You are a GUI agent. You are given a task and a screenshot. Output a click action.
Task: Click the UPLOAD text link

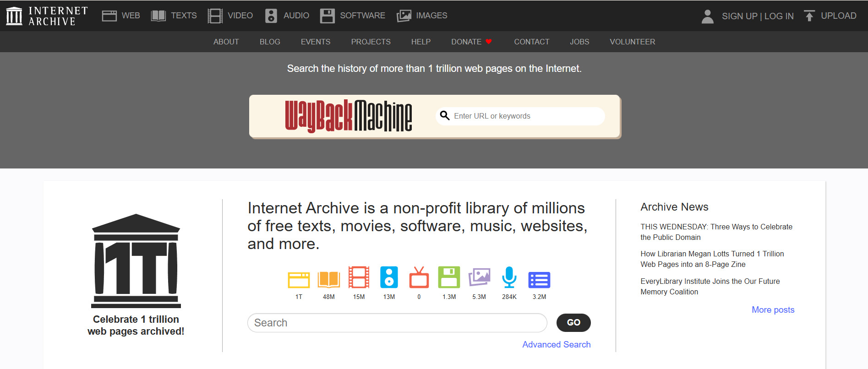coord(839,16)
